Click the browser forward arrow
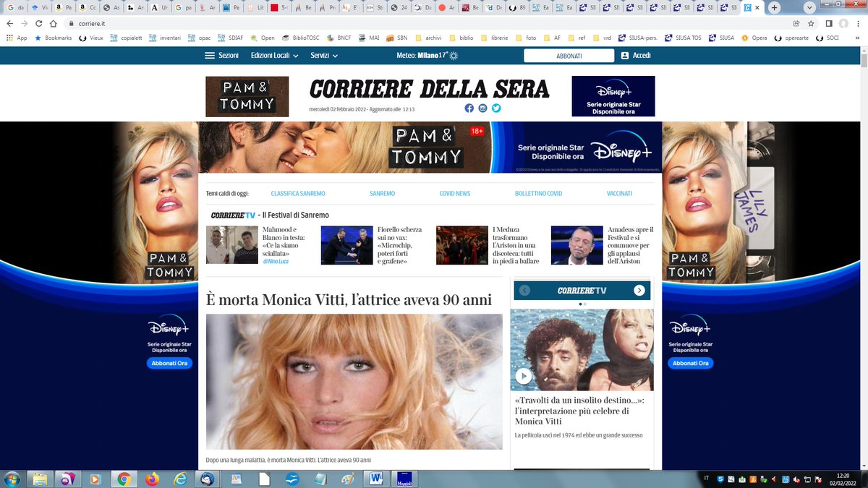The height and width of the screenshot is (488, 868). point(25,23)
